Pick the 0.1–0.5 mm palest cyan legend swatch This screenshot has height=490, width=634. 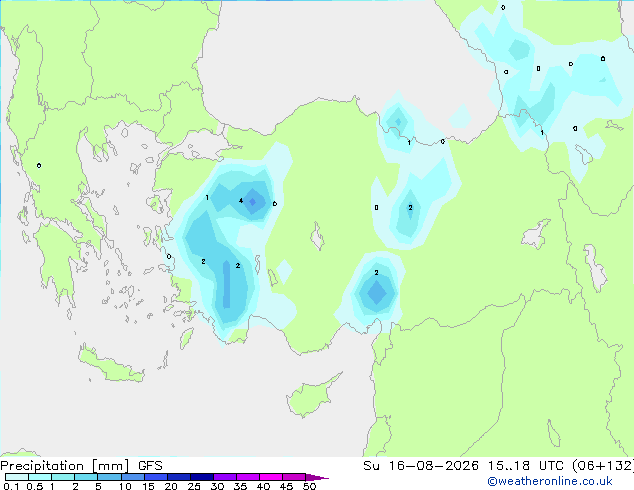coord(17,477)
